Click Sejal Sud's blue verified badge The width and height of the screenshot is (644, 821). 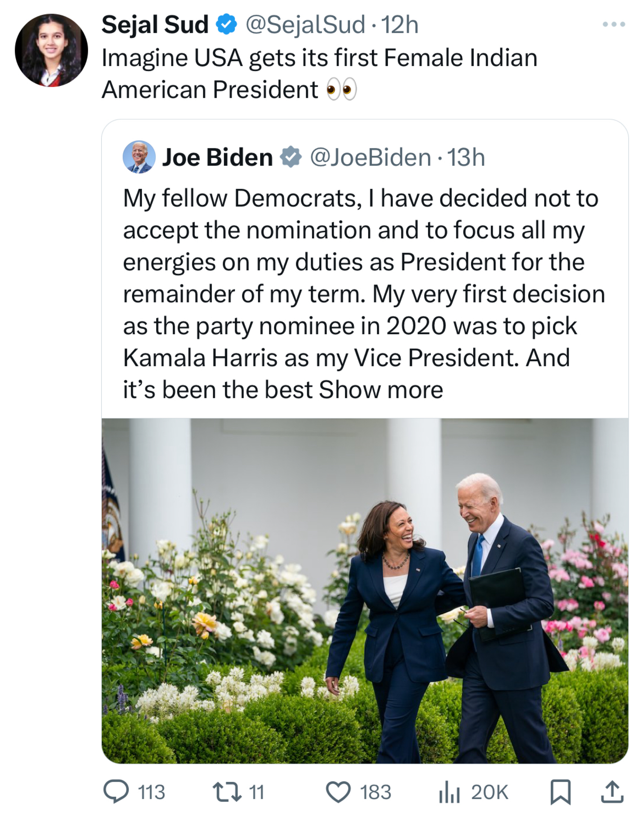click(226, 25)
